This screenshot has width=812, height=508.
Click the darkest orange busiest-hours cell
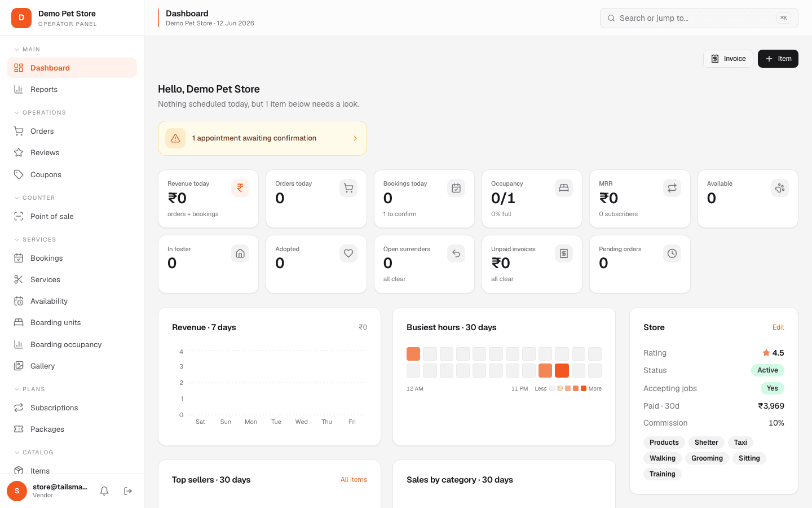[x=562, y=370]
